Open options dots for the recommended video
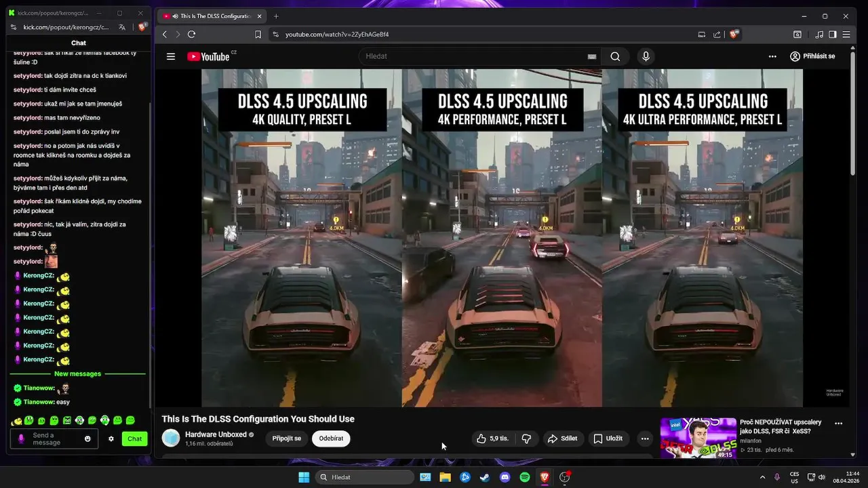This screenshot has height=488, width=868. click(x=839, y=424)
